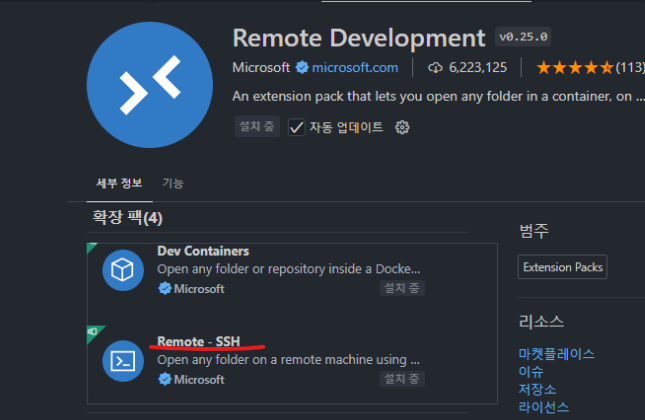Click the extension description text
This screenshot has height=420, width=645.
438,97
